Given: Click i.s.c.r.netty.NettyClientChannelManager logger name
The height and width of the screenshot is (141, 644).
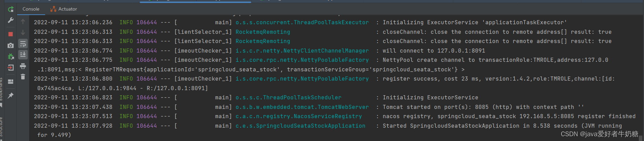Looking at the screenshot, I should point(302,51).
